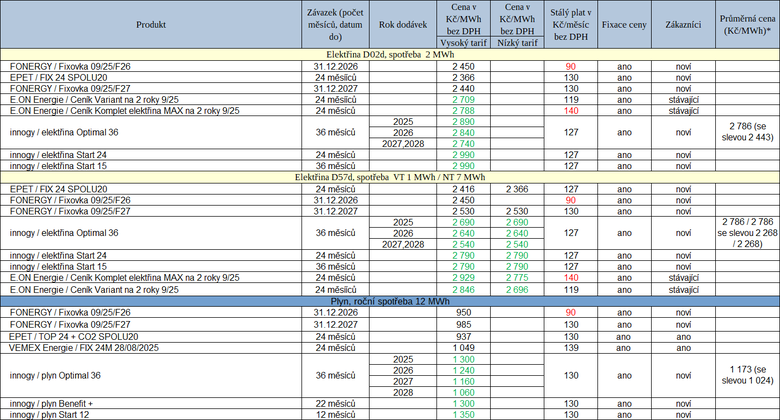The height and width of the screenshot is (420, 780).
Task: Select average '2 786 / 2 786 se slevou 2 268 / 2 268'
Action: 747,233
